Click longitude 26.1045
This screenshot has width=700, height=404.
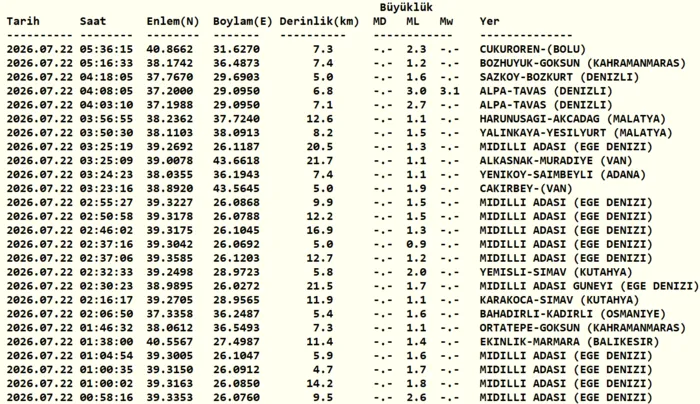tap(236, 230)
